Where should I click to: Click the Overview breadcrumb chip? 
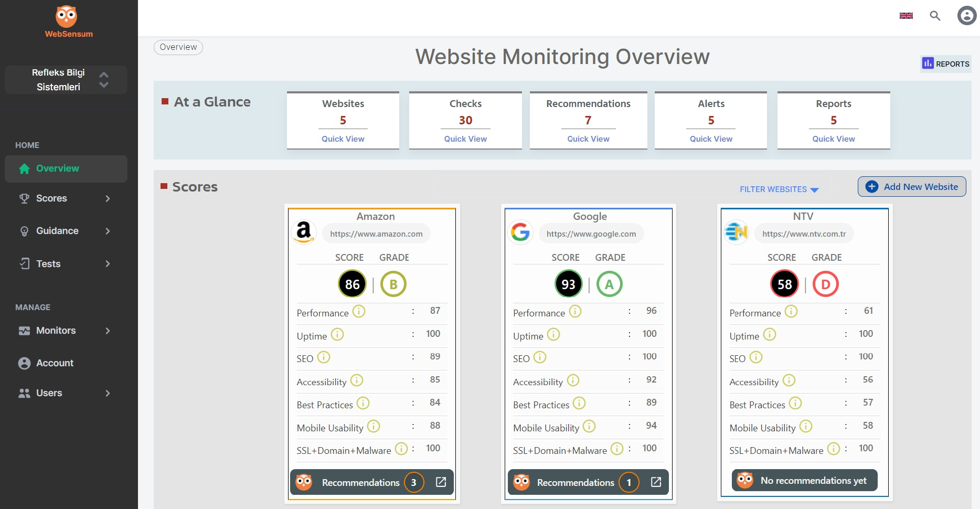pyautogui.click(x=178, y=47)
